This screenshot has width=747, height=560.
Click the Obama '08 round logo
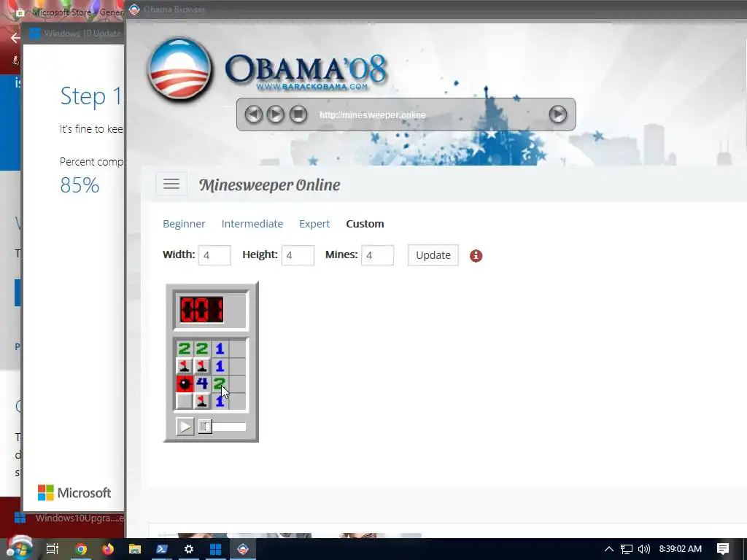(179, 69)
